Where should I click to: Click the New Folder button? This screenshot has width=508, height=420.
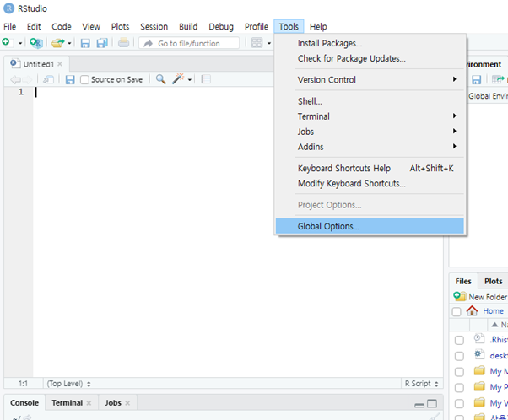(x=480, y=297)
